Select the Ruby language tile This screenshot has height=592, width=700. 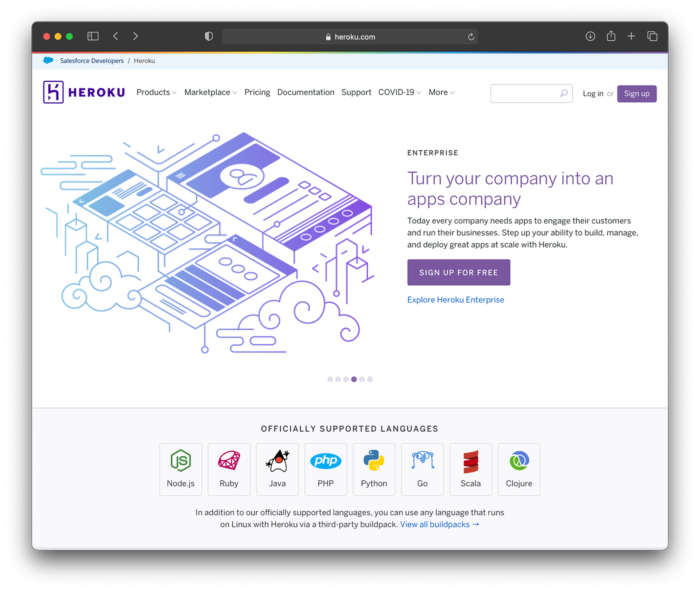tap(229, 469)
